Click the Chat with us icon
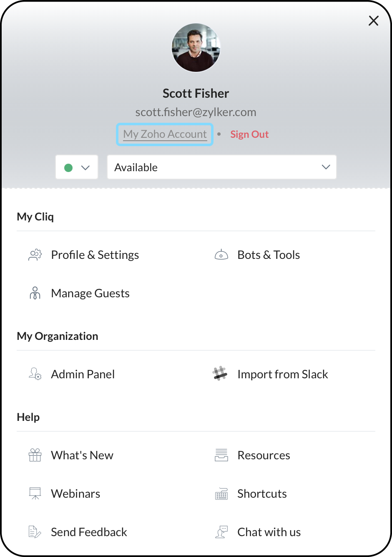The width and height of the screenshot is (392, 557). pyautogui.click(x=221, y=532)
